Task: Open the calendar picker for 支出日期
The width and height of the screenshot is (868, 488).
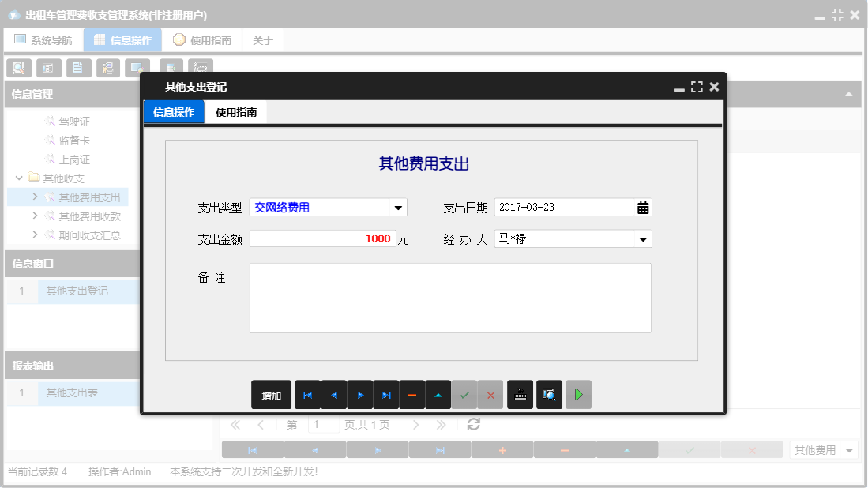Action: (x=644, y=207)
